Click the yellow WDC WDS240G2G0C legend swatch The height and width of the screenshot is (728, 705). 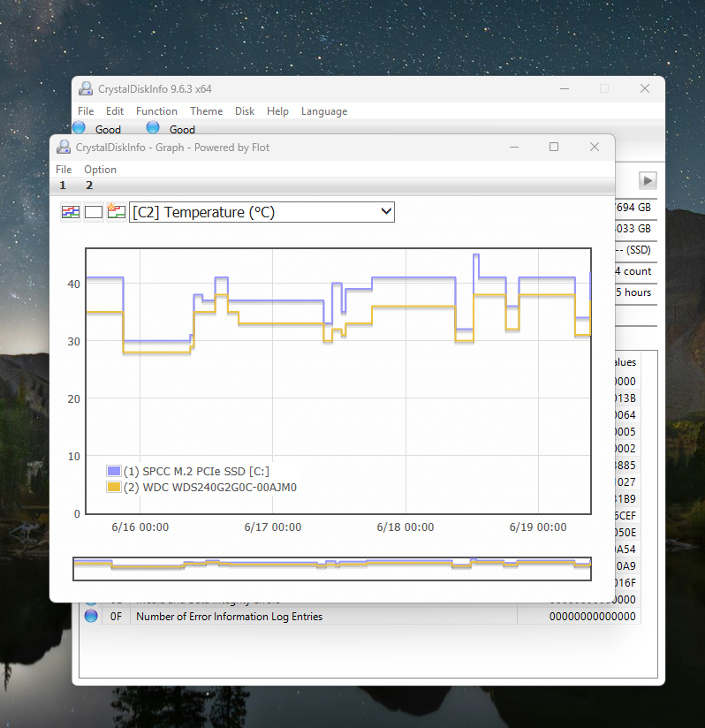pyautogui.click(x=113, y=487)
